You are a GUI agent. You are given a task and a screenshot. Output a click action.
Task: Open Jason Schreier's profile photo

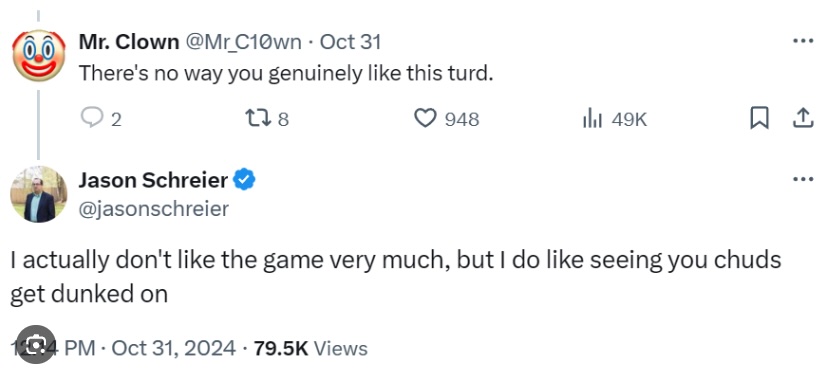tap(38, 194)
